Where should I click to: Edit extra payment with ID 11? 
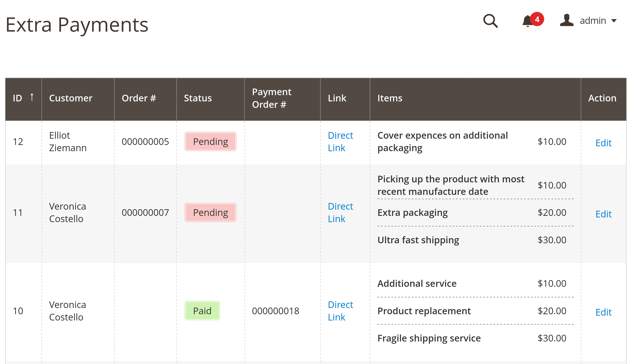pyautogui.click(x=603, y=214)
